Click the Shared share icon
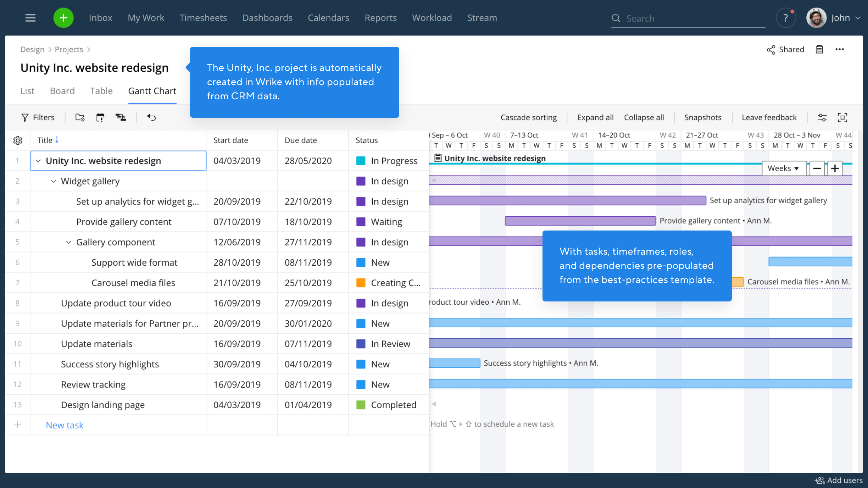The width and height of the screenshot is (868, 488). pos(771,50)
